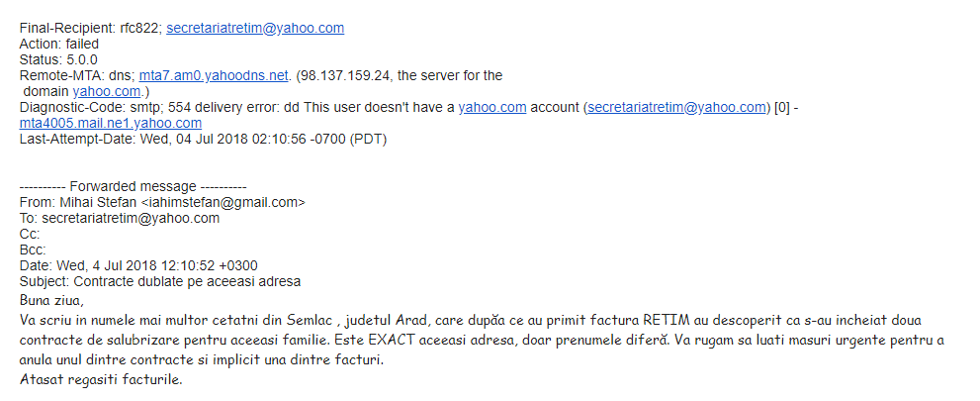Click the "Forwarded message" separator line
This screenshot has width=980, height=401.
(134, 186)
